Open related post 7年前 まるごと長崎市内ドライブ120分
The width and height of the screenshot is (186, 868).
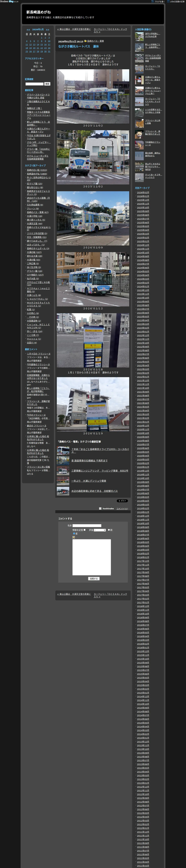(100, 450)
